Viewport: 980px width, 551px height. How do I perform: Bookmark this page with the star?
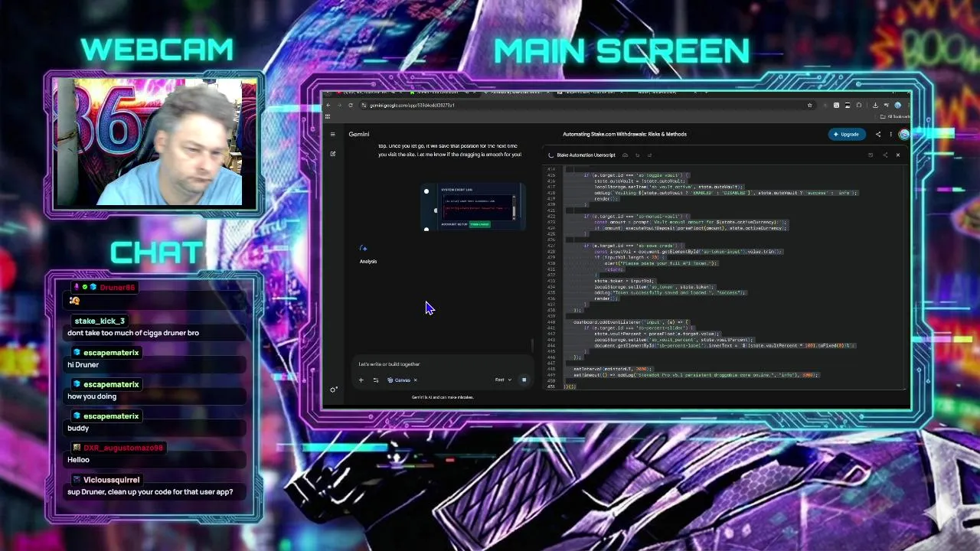(809, 105)
